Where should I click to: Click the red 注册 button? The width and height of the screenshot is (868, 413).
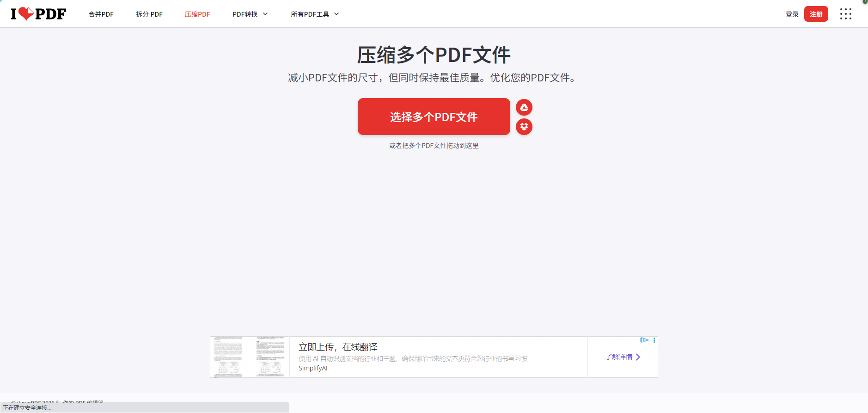(816, 14)
